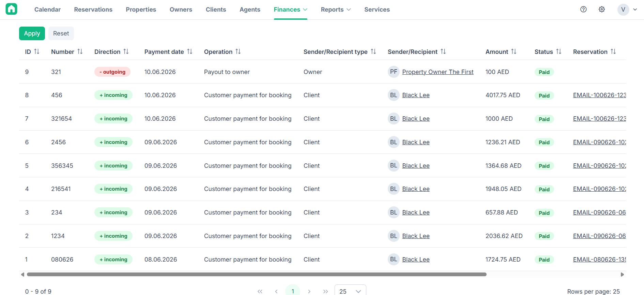
Task: Open settings gear icon
Action: click(602, 9)
